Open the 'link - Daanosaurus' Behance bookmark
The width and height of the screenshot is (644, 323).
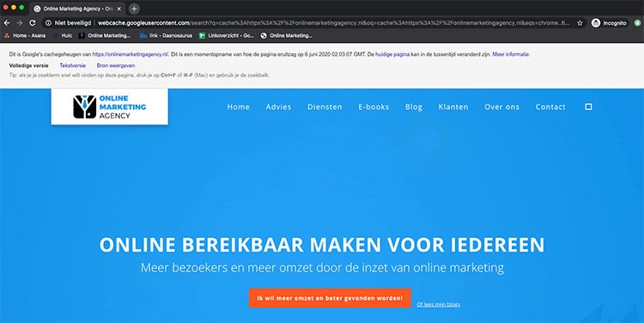pos(166,36)
